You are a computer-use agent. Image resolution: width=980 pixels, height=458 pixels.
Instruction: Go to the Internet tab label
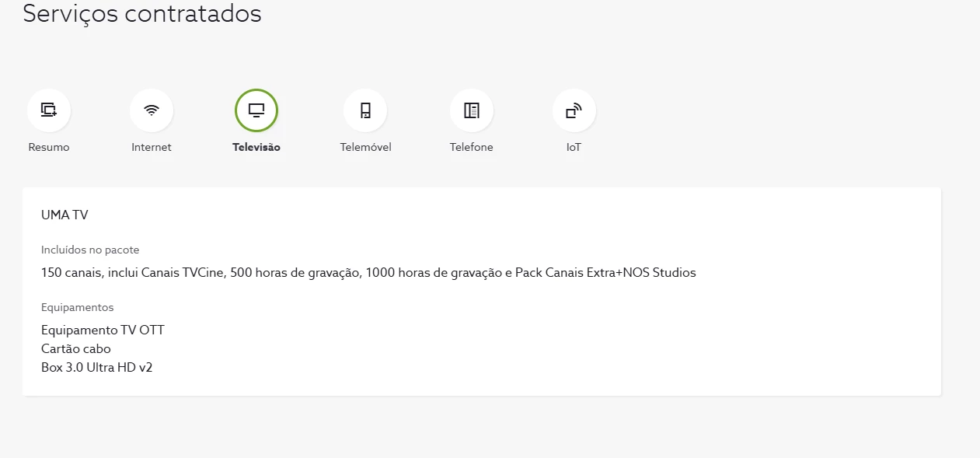click(152, 147)
